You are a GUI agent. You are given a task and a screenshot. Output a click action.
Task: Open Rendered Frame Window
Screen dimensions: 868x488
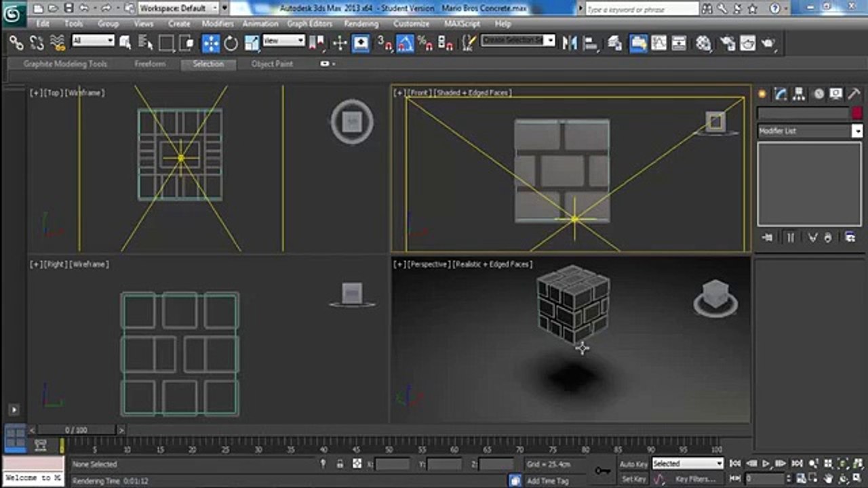(x=748, y=43)
